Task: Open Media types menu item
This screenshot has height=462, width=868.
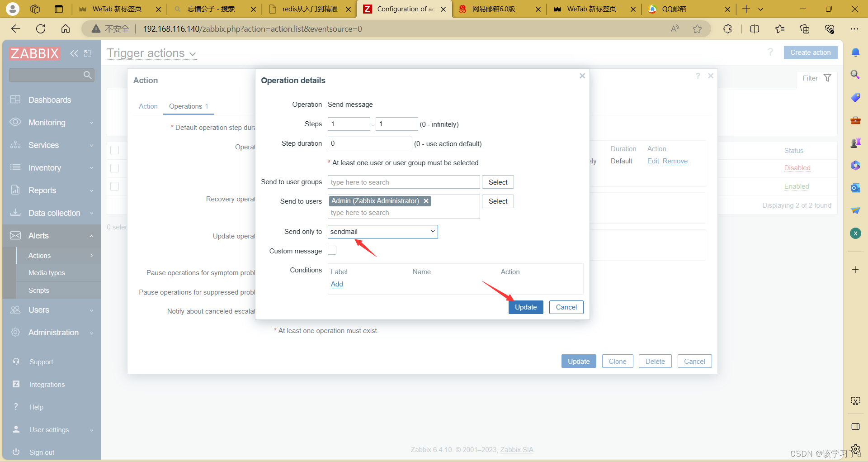Action: coord(58,273)
